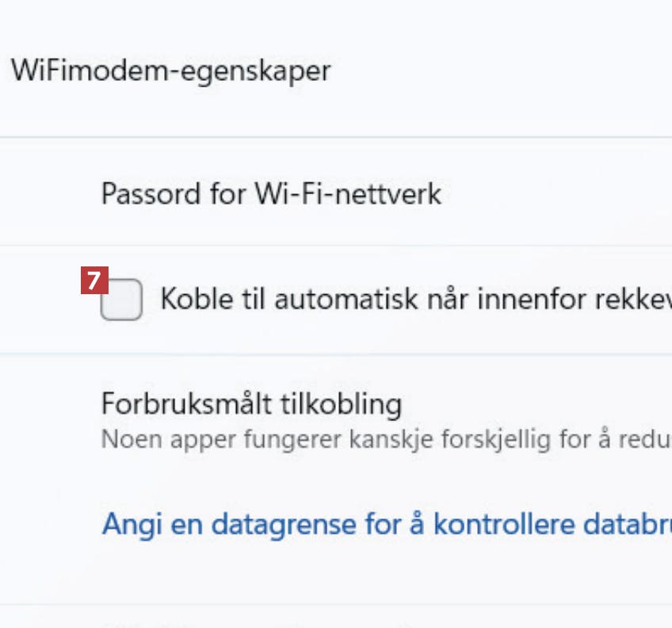This screenshot has width=672, height=628.
Task: Click the WiFimodem-egenskaper header
Action: pos(170,71)
